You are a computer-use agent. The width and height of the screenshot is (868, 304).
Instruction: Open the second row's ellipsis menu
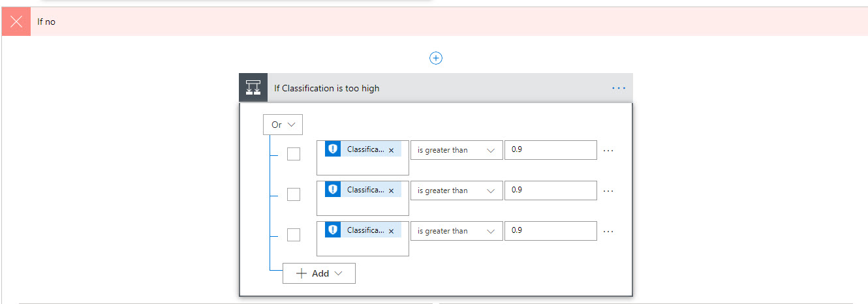[x=609, y=190]
